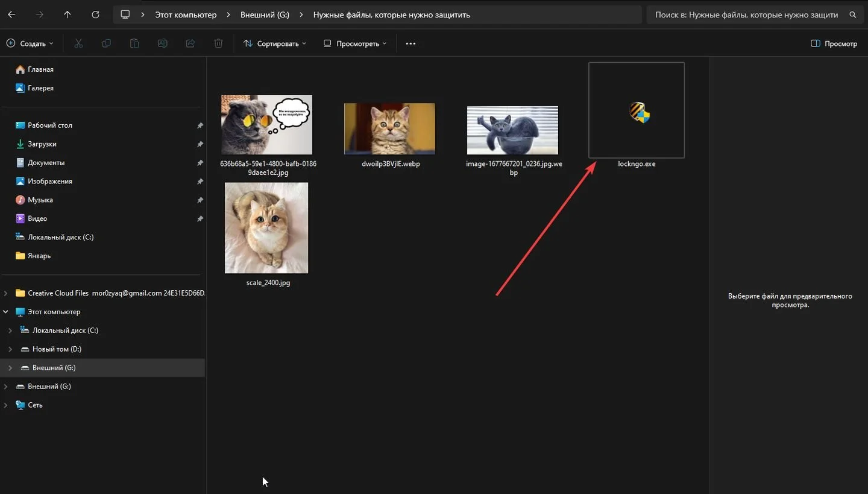Toggle the Просмотр preview pane
Viewport: 868px width, 494px height.
click(834, 43)
